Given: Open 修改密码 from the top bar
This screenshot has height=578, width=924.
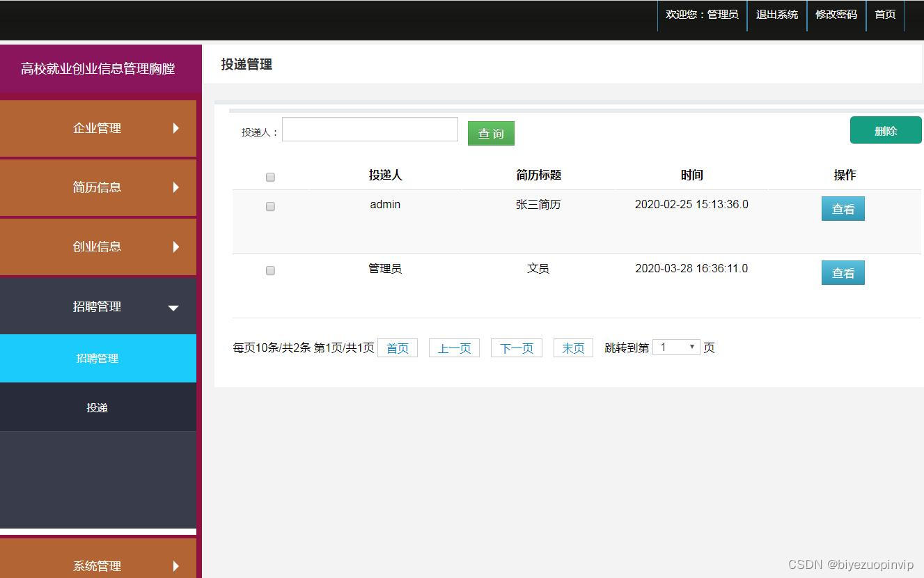Looking at the screenshot, I should point(836,15).
